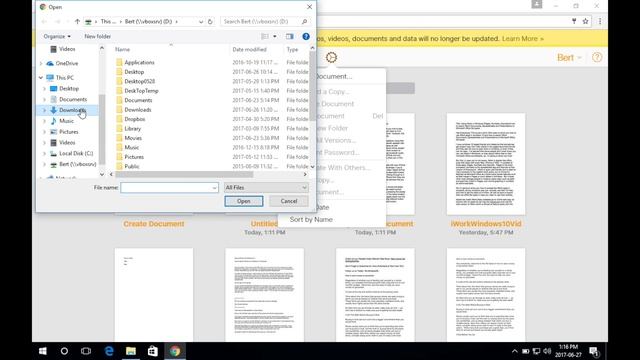
Task: Open the iWorkWindows10Vid document thumbnail
Action: [486, 164]
